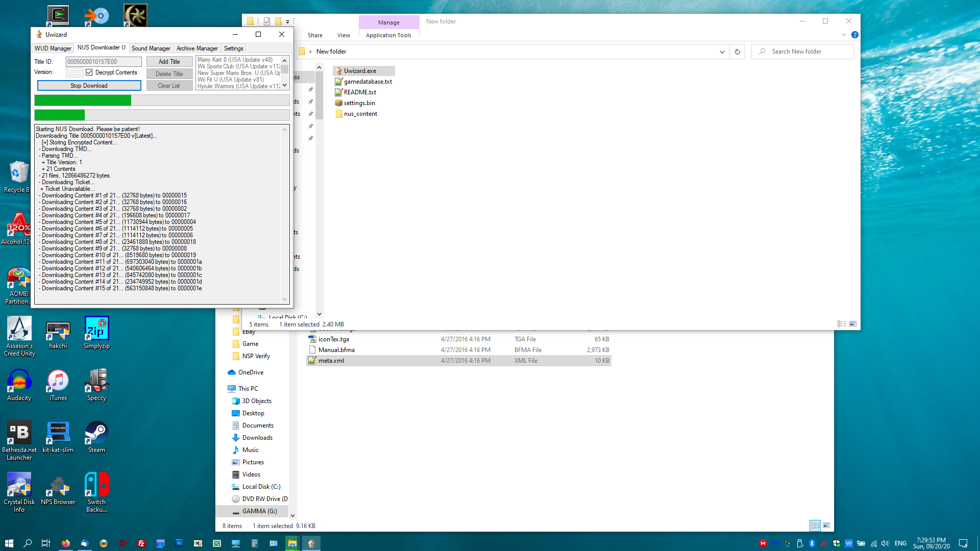This screenshot has width=980, height=551.
Task: Open the Wi-Fi network tray icon
Action: click(874, 543)
